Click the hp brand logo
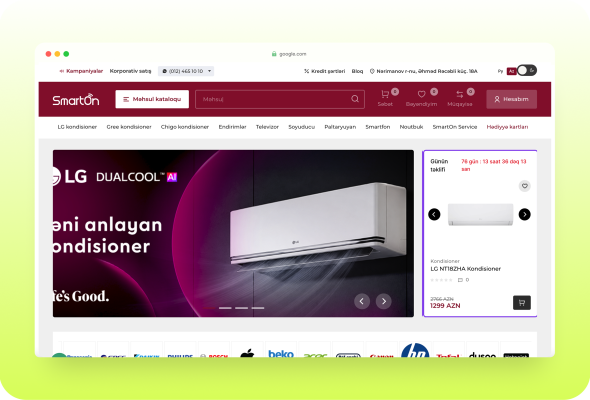This screenshot has width=590, height=400. point(415,351)
